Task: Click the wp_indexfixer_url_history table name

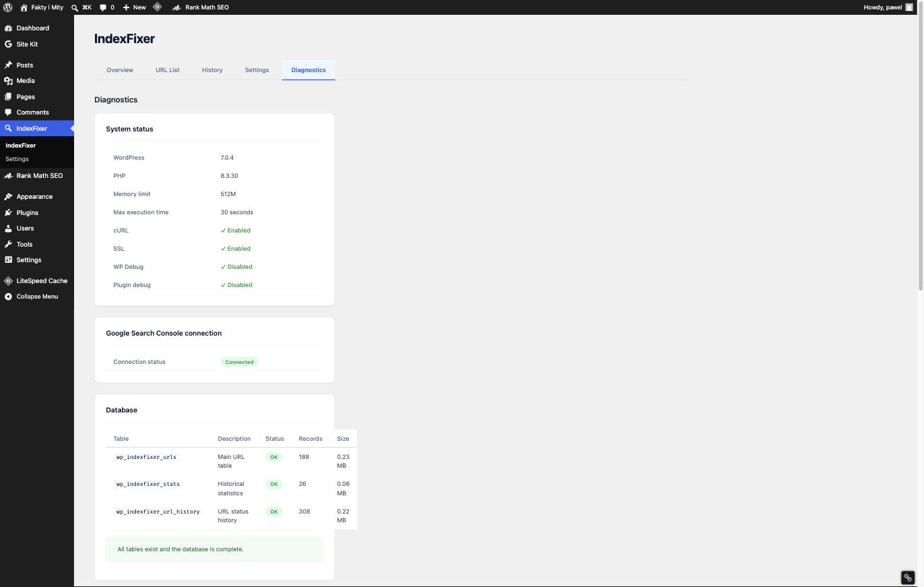Action: (x=158, y=512)
